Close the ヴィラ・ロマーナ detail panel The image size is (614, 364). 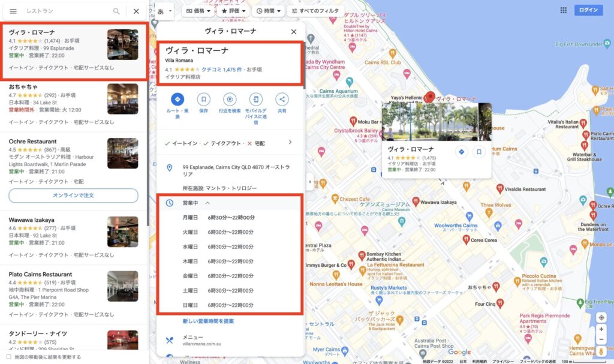click(294, 32)
